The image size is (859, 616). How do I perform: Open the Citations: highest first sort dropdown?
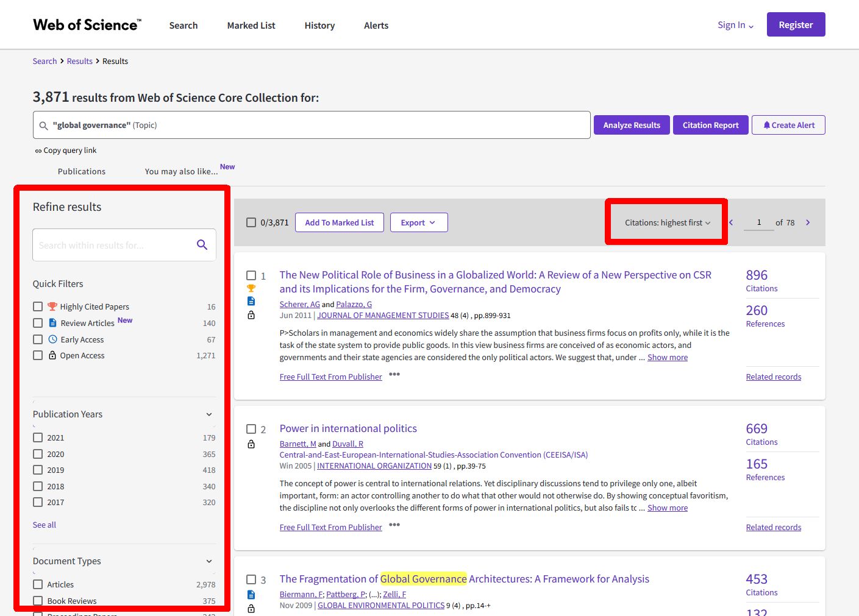click(x=667, y=222)
